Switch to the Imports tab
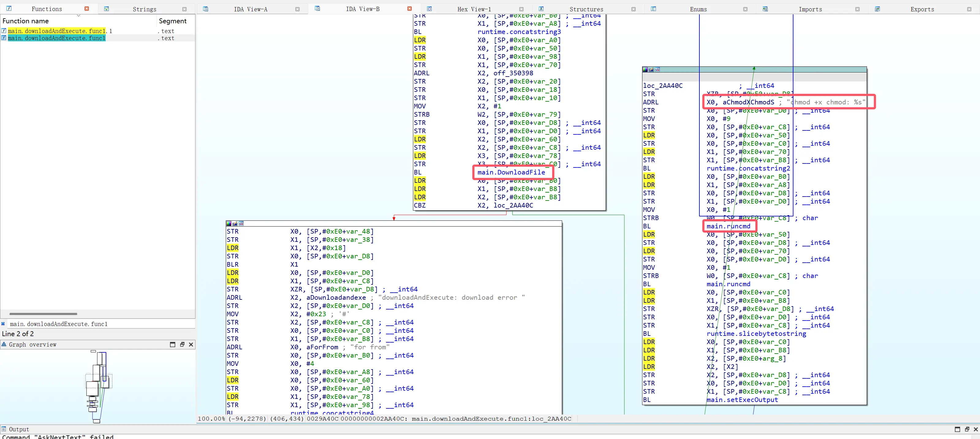 point(810,9)
